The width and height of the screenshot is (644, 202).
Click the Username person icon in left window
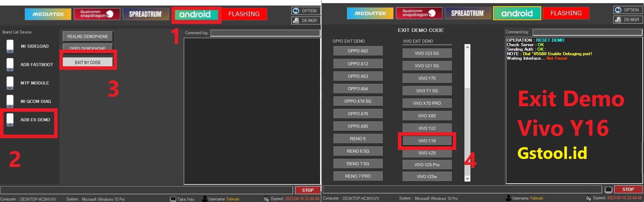coord(205,199)
